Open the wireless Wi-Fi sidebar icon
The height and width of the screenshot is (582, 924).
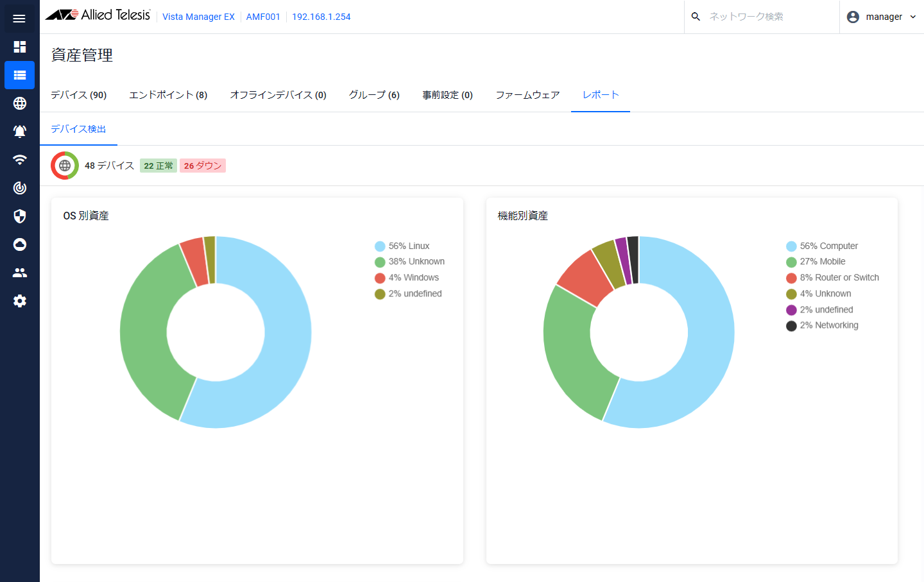point(19,160)
